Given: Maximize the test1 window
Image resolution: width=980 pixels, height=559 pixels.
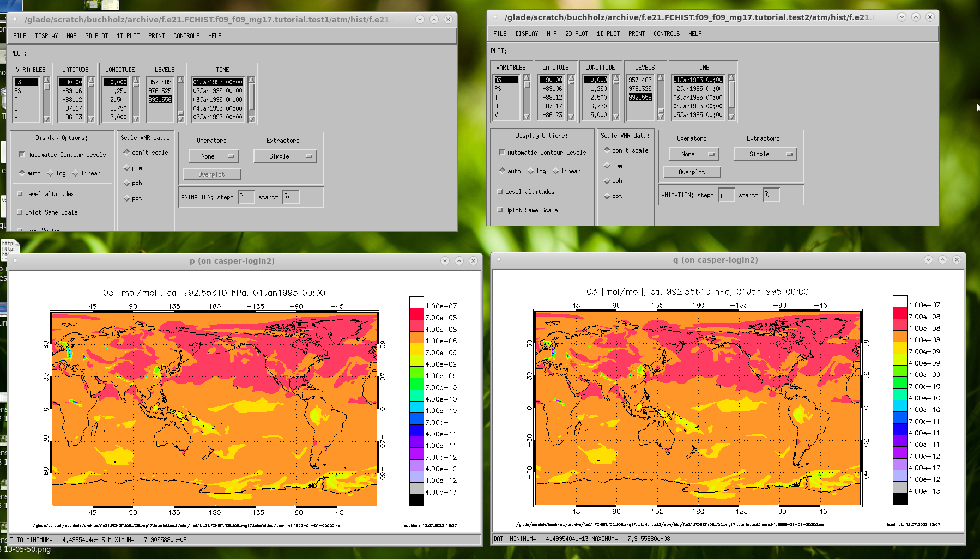Looking at the screenshot, I should 434,19.
